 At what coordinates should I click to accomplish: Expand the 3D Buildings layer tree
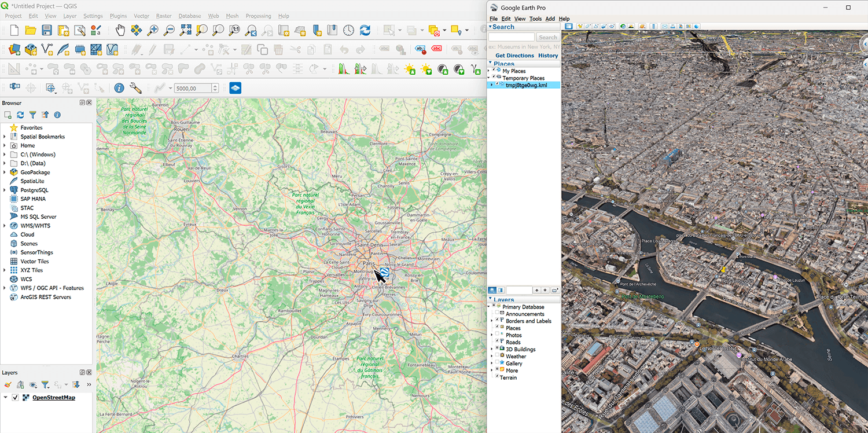click(x=492, y=349)
